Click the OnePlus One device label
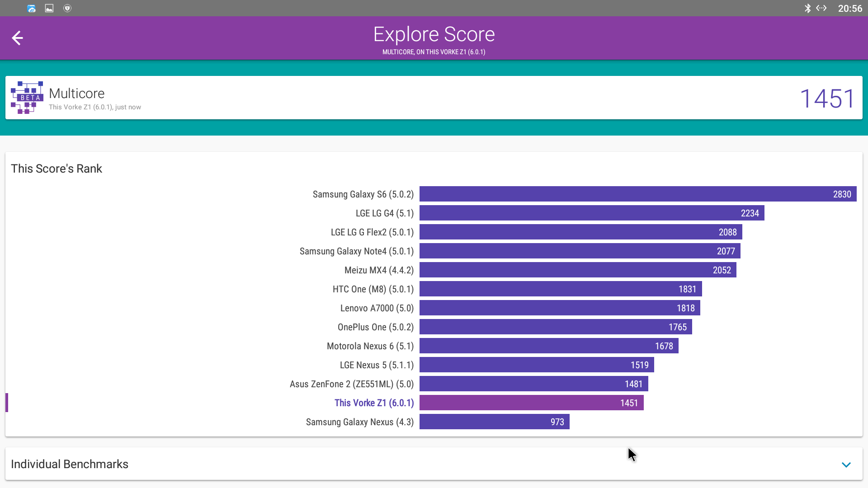868x488 pixels. [375, 327]
